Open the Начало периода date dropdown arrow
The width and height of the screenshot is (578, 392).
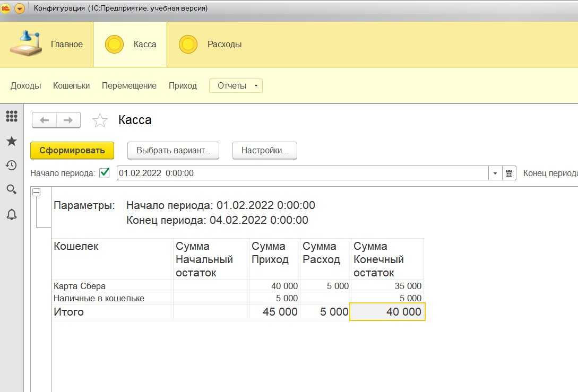point(495,173)
